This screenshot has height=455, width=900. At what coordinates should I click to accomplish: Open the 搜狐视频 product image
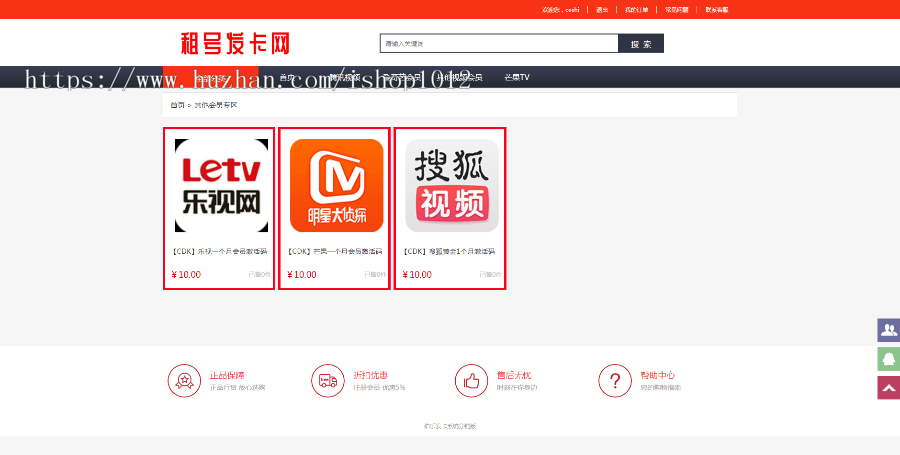coord(452,185)
